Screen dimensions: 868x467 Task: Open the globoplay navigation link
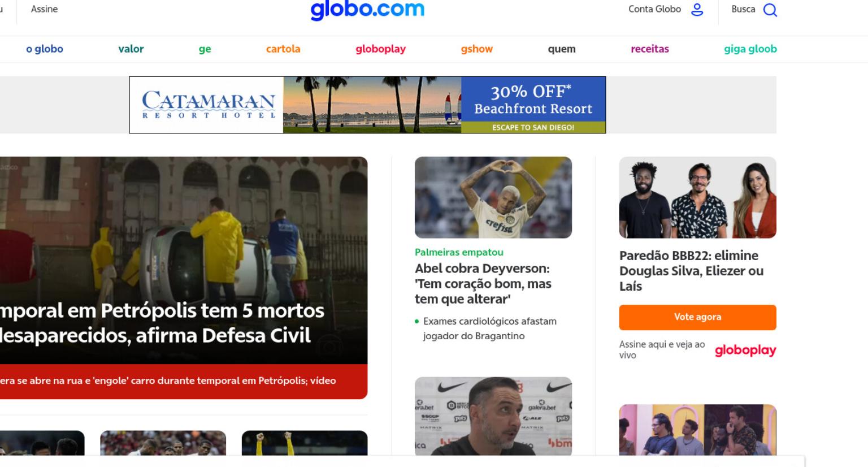point(381,49)
